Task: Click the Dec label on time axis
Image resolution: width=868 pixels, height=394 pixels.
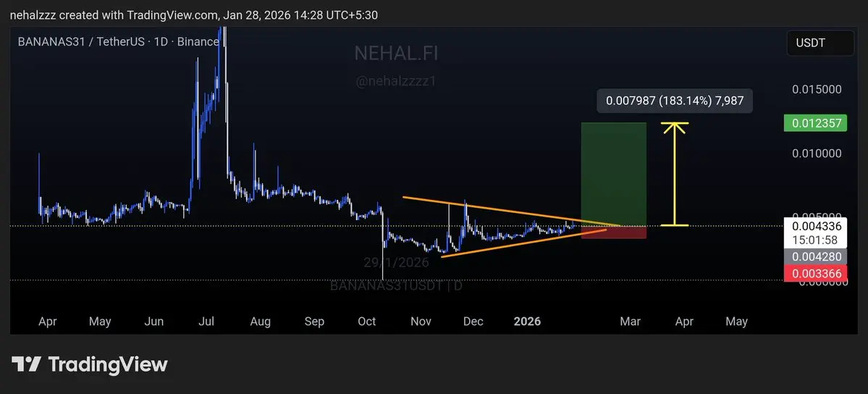Action: (473, 322)
